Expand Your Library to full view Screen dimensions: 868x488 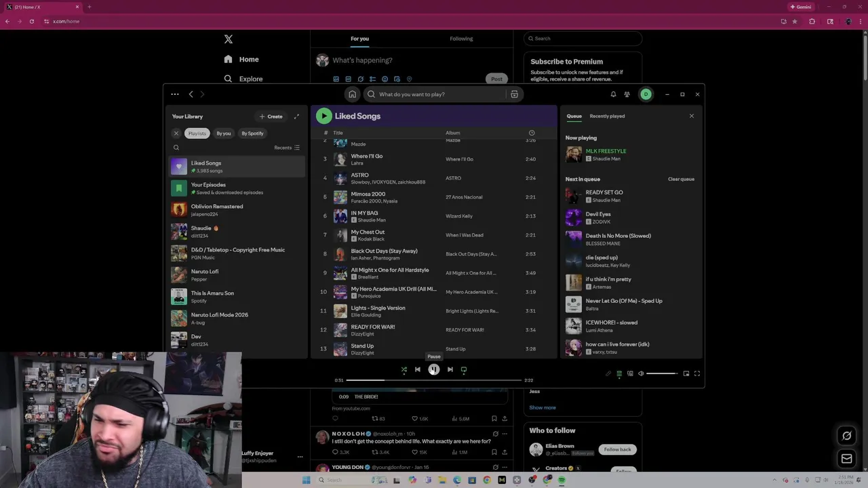click(296, 117)
